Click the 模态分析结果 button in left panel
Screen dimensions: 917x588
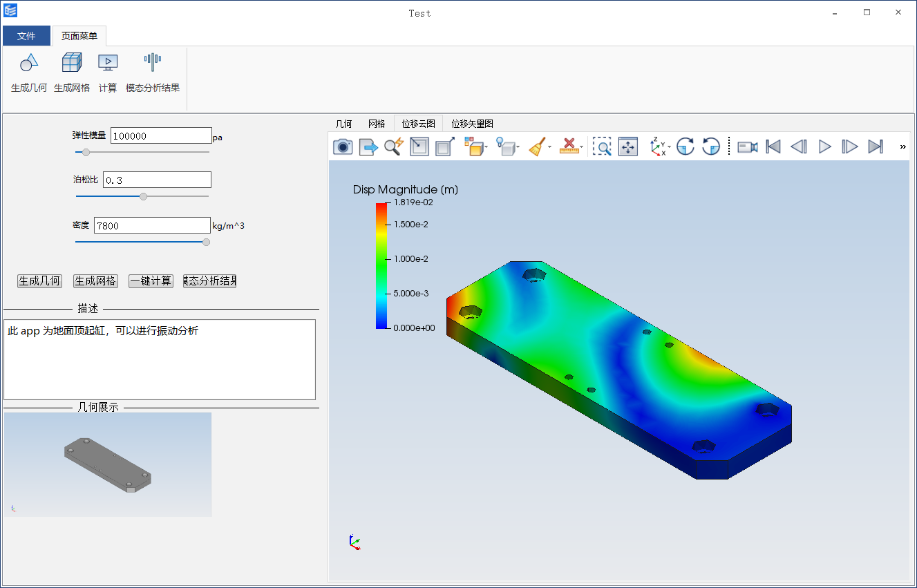(209, 281)
